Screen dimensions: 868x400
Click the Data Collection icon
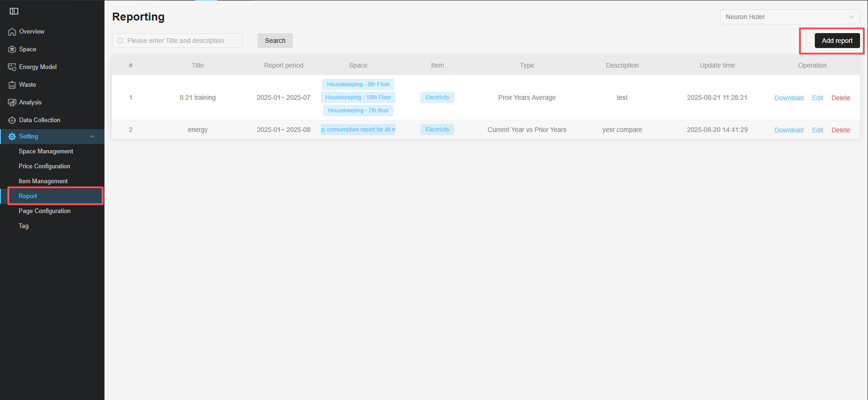click(x=12, y=120)
